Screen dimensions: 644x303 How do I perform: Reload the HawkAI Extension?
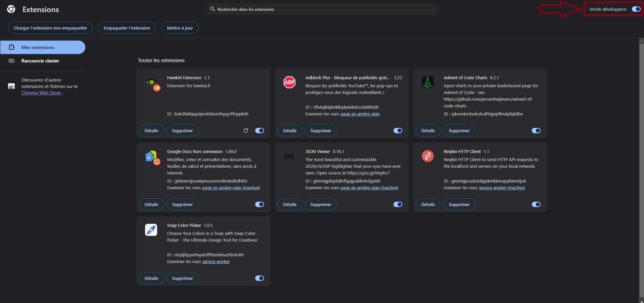coord(246,131)
